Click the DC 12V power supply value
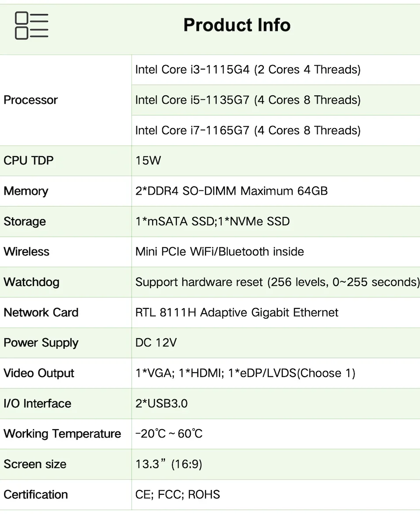Image resolution: width=420 pixels, height=514 pixels. 156,343
